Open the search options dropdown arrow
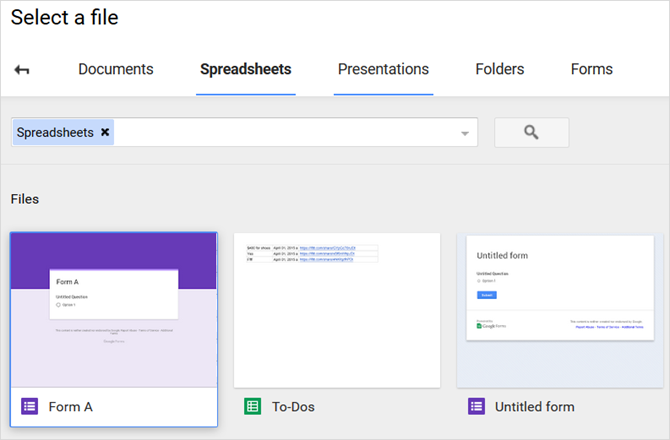The image size is (670, 440). tap(465, 133)
